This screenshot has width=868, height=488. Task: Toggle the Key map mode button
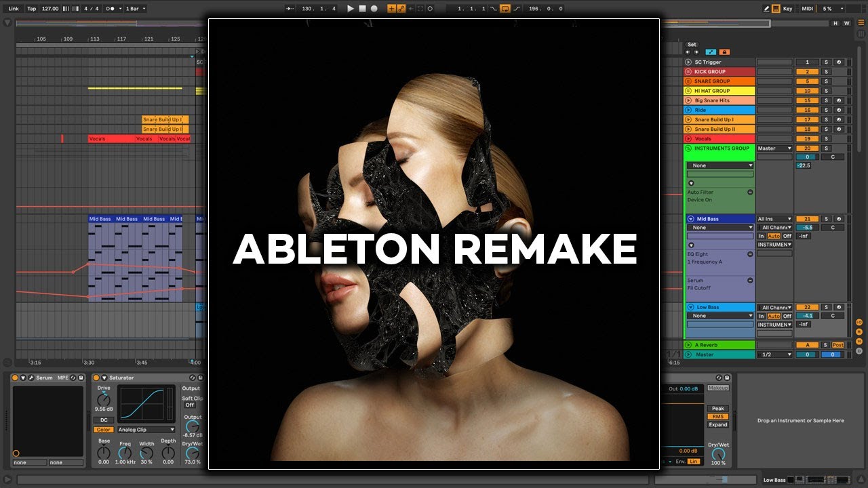point(787,9)
